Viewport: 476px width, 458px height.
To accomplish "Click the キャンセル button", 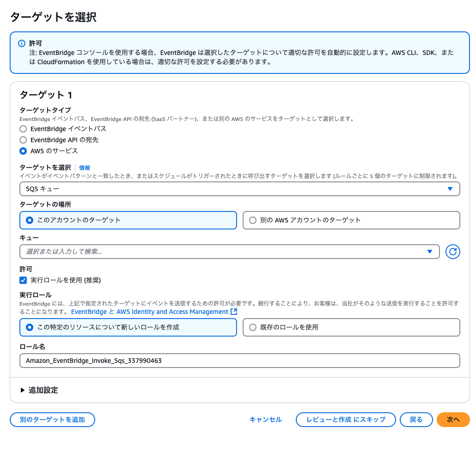I will (x=266, y=420).
